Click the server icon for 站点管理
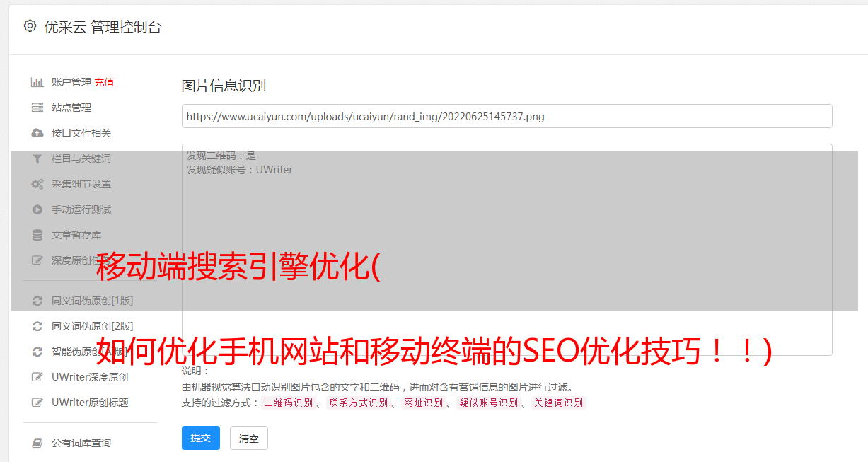The height and width of the screenshot is (462, 868). coord(37,108)
